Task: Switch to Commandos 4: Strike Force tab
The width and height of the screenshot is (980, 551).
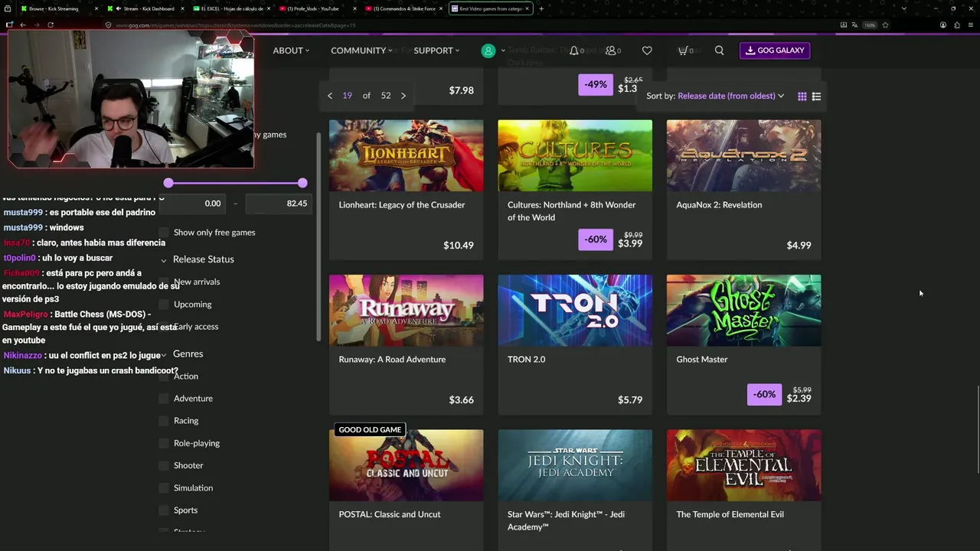Action: tap(406, 8)
